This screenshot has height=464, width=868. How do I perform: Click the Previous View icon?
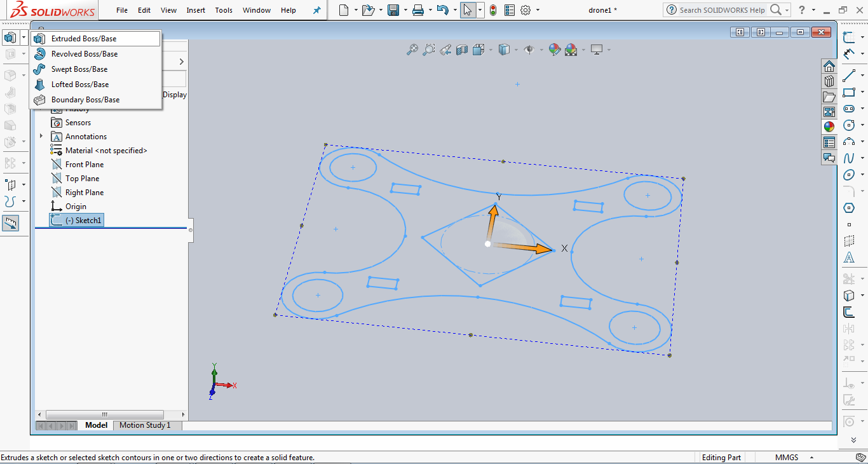click(x=445, y=50)
